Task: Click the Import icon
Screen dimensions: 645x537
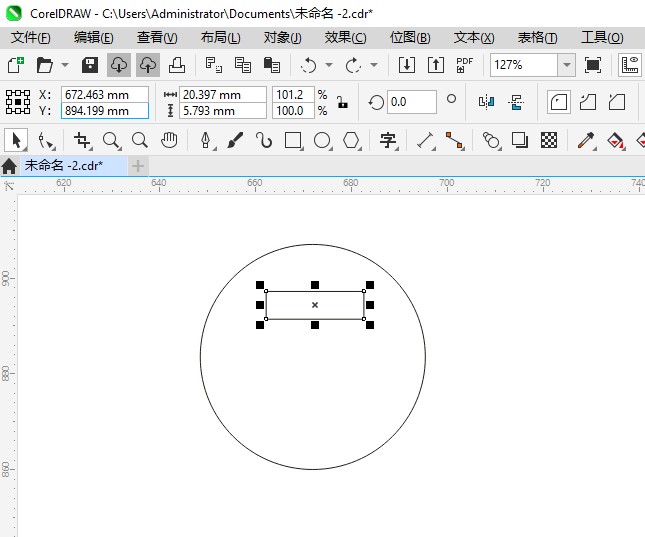Action: point(407,65)
